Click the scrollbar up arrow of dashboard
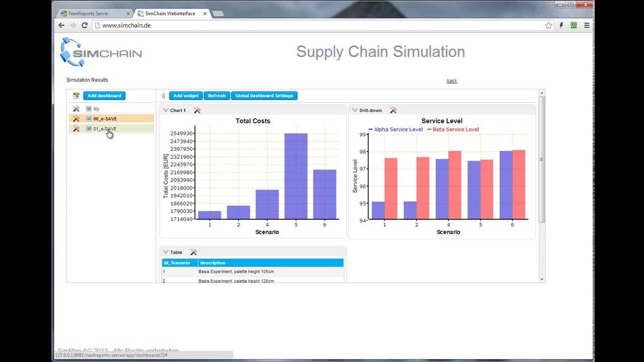 pos(542,93)
